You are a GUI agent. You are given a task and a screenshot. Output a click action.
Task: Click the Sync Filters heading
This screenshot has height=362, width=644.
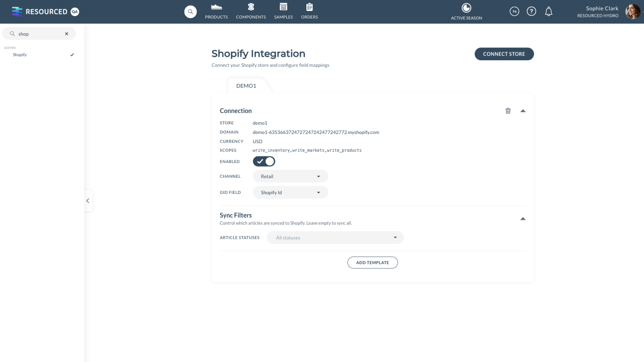coord(236,215)
